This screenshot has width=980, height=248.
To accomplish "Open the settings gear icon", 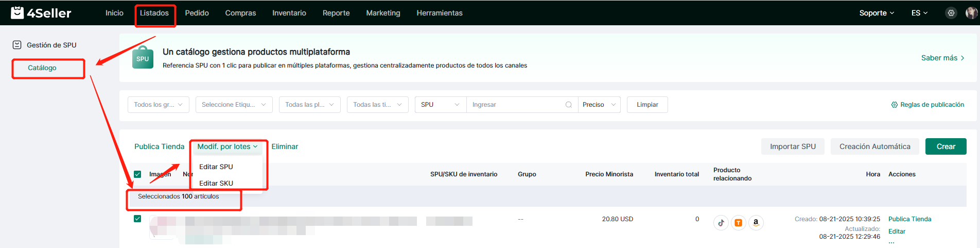I will pos(951,13).
